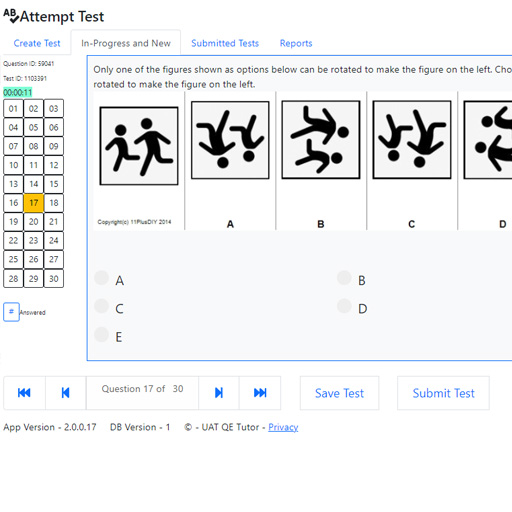The image size is (512, 512).
Task: Jump to question 30 in grid
Action: click(x=54, y=278)
